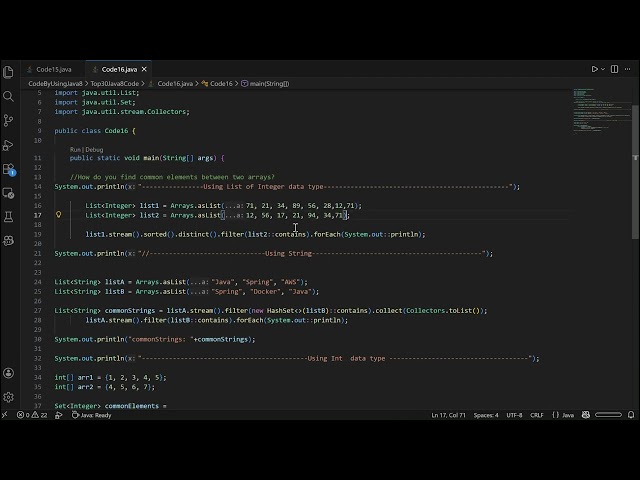This screenshot has width=640, height=480.
Task: Click the Run code lens above main
Action: [76, 149]
